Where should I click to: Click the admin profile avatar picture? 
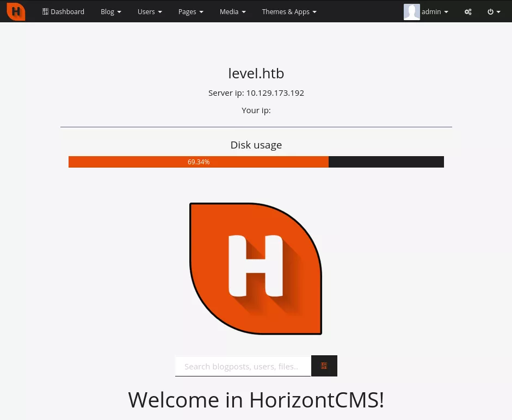click(x=411, y=11)
